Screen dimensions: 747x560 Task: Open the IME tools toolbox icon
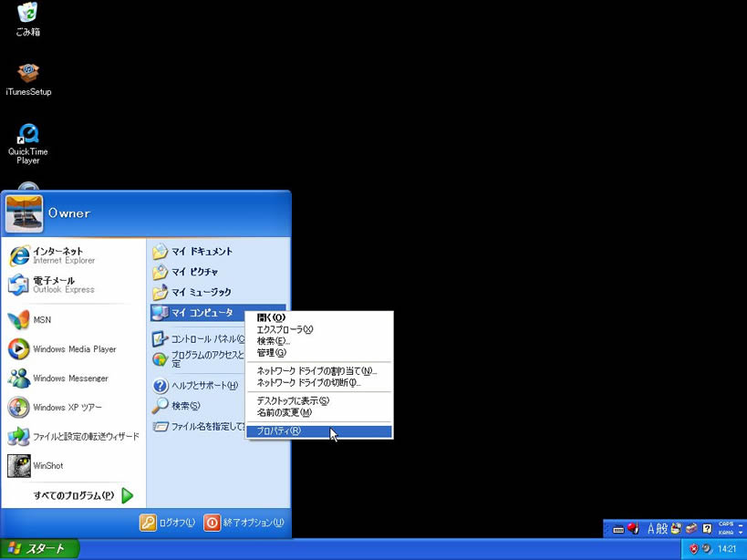pos(691,529)
